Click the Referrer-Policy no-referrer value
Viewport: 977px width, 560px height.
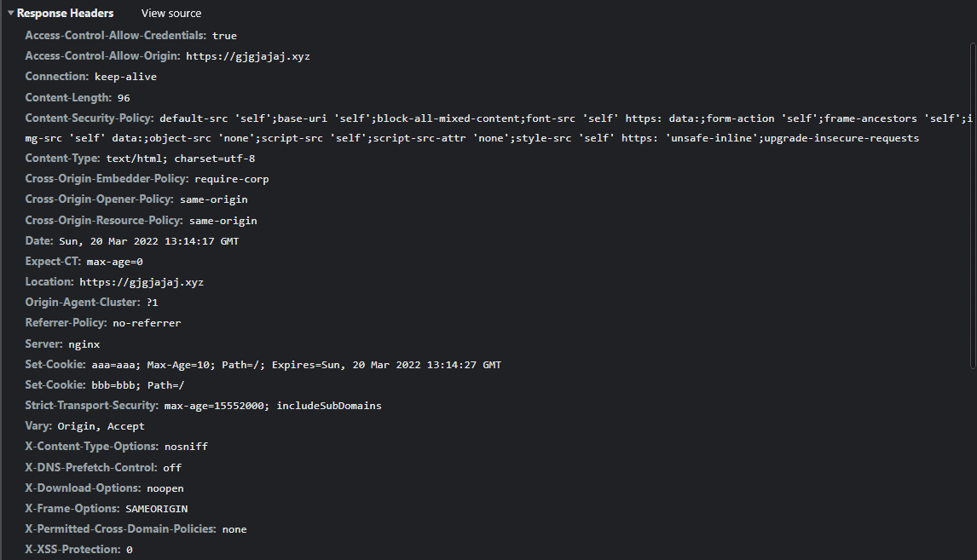click(x=147, y=323)
